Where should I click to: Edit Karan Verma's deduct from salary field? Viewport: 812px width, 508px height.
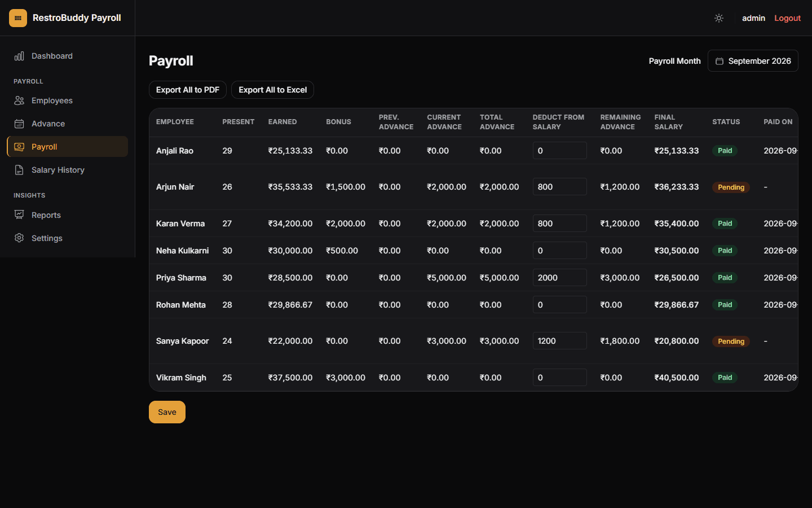559,224
